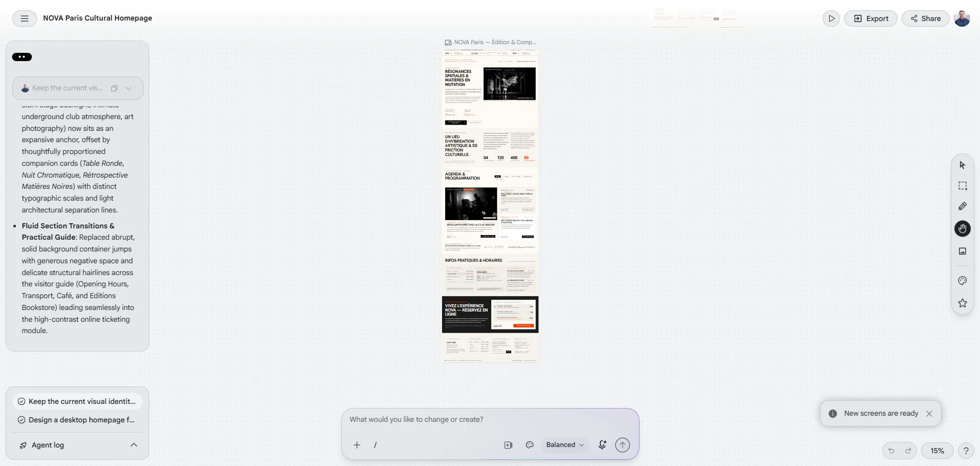Click the palette icon in the prompt bar
Screen dimensions: 980x466
[x=530, y=445]
